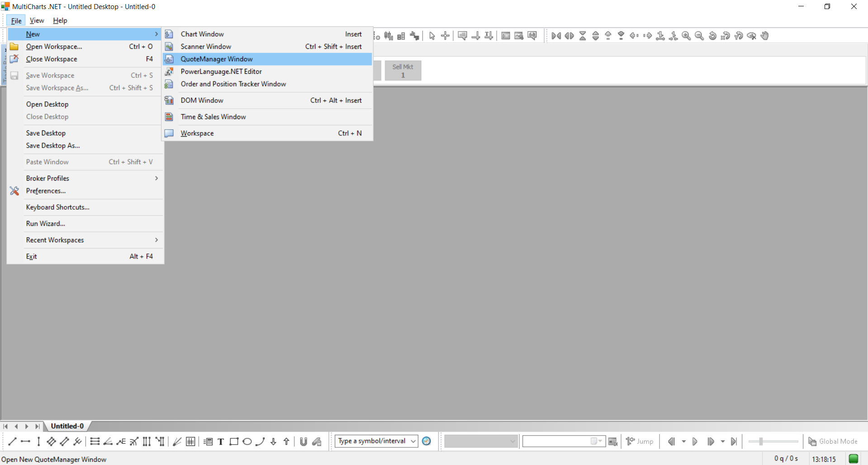
Task: Click the undo zoom rotate icon
Action: click(712, 36)
